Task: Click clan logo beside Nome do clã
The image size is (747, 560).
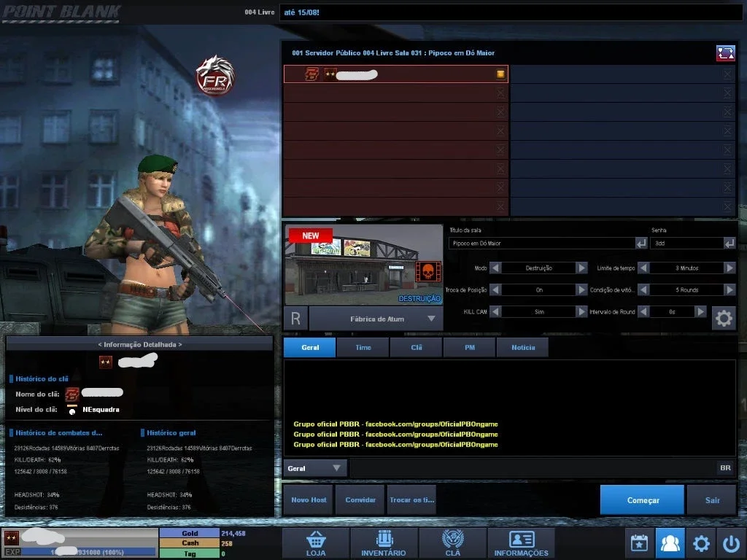Action: (72, 394)
